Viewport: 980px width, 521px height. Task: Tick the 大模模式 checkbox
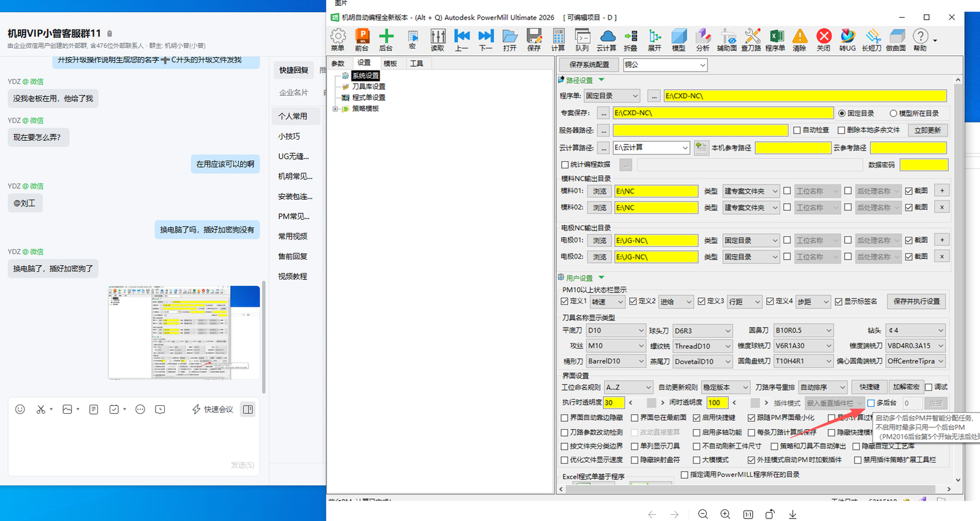pyautogui.click(x=697, y=460)
